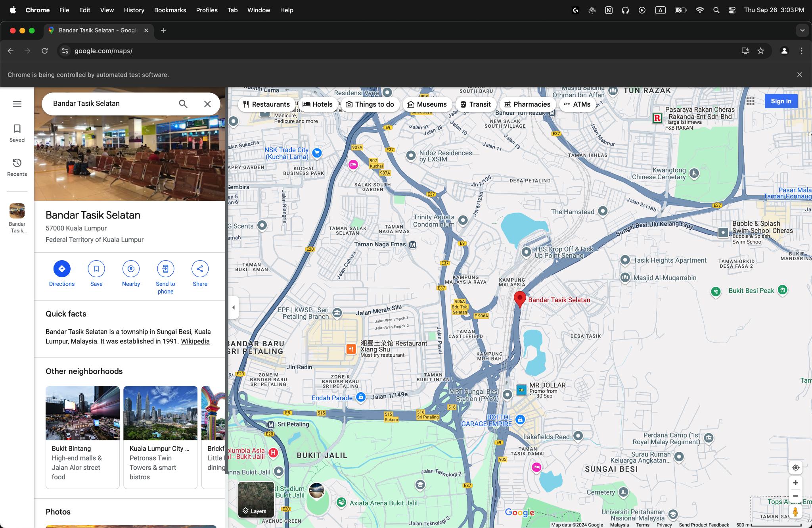Image resolution: width=812 pixels, height=528 pixels.
Task: Show your current location
Action: pos(795,468)
